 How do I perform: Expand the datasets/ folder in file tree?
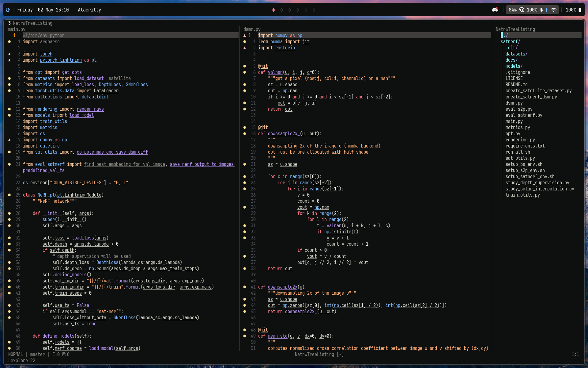click(516, 54)
